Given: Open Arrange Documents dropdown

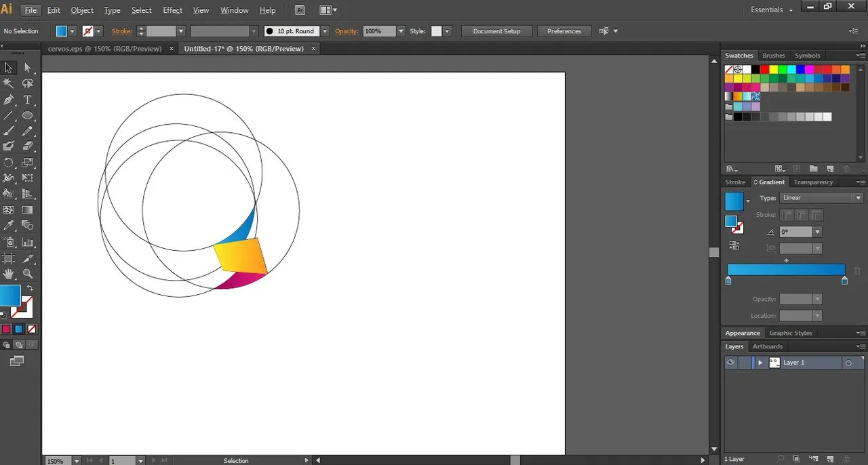Looking at the screenshot, I should (328, 10).
